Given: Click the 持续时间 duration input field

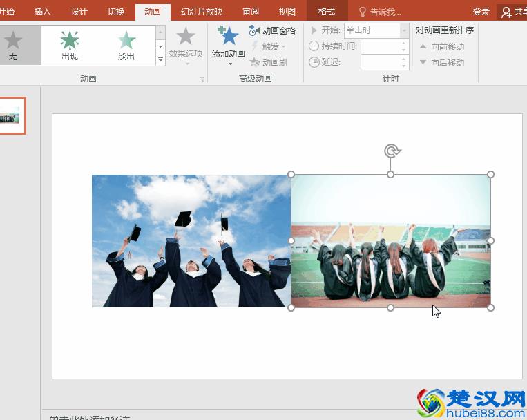Looking at the screenshot, I should tap(380, 46).
